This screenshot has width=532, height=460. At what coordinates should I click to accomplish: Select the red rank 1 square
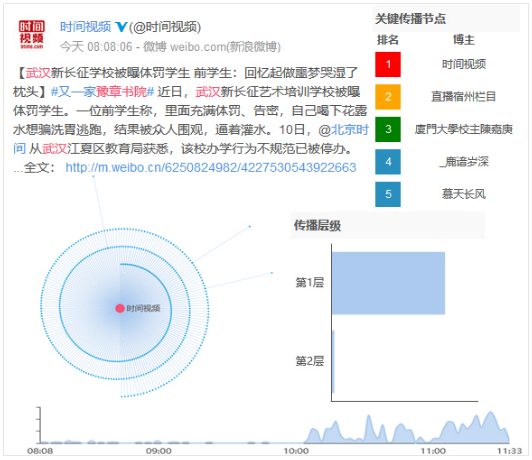(388, 64)
